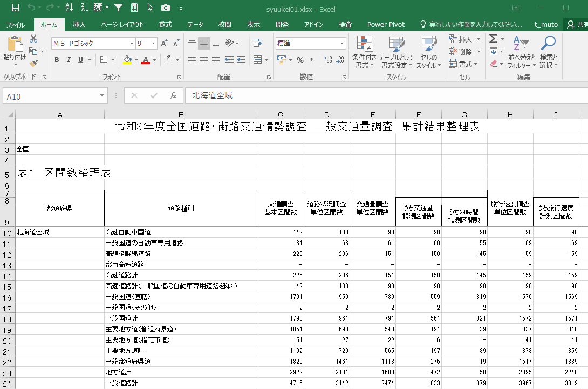
Task: Increase the cell indent
Action: tap(241, 59)
